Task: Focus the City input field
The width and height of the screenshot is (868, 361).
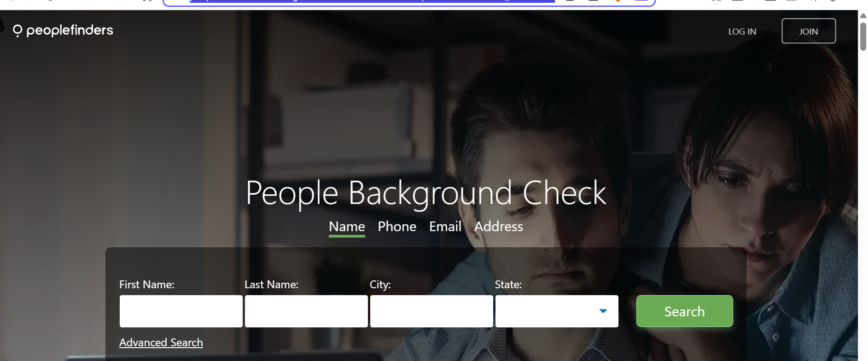Action: click(431, 311)
